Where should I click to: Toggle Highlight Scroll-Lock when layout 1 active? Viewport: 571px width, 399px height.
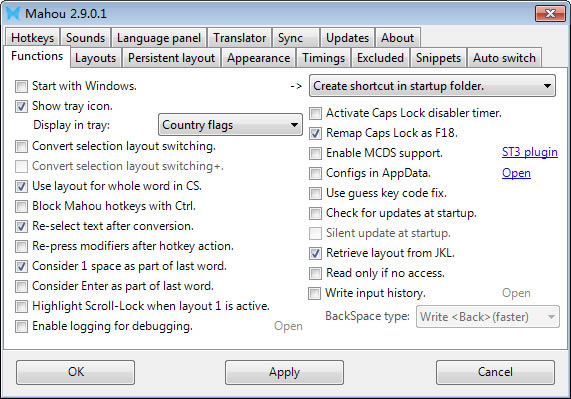(21, 307)
